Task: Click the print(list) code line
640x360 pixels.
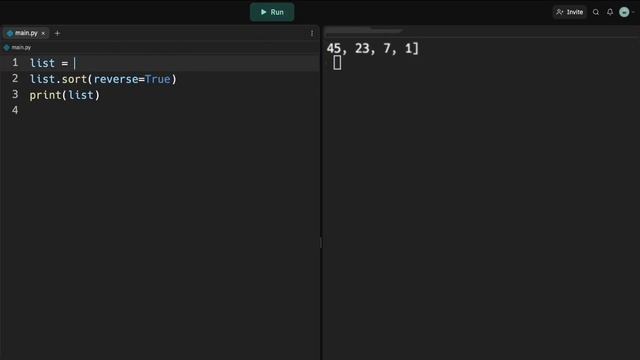Action: pyautogui.click(x=64, y=95)
